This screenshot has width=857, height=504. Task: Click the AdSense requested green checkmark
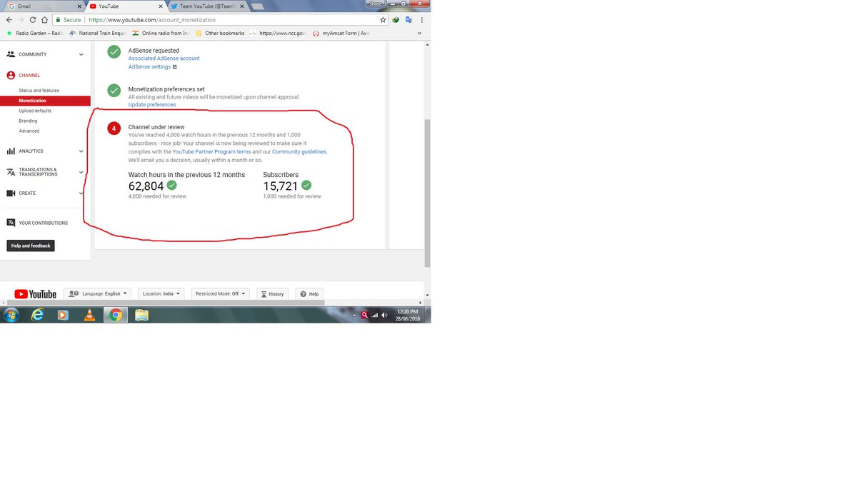click(114, 51)
